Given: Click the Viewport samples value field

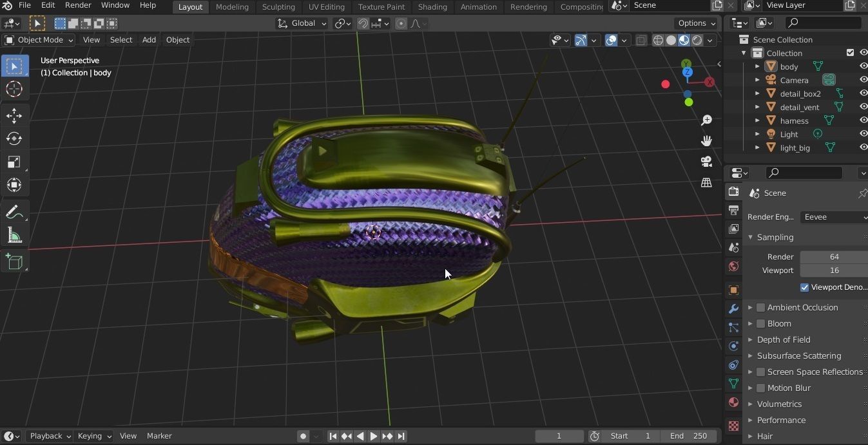Looking at the screenshot, I should (834, 270).
